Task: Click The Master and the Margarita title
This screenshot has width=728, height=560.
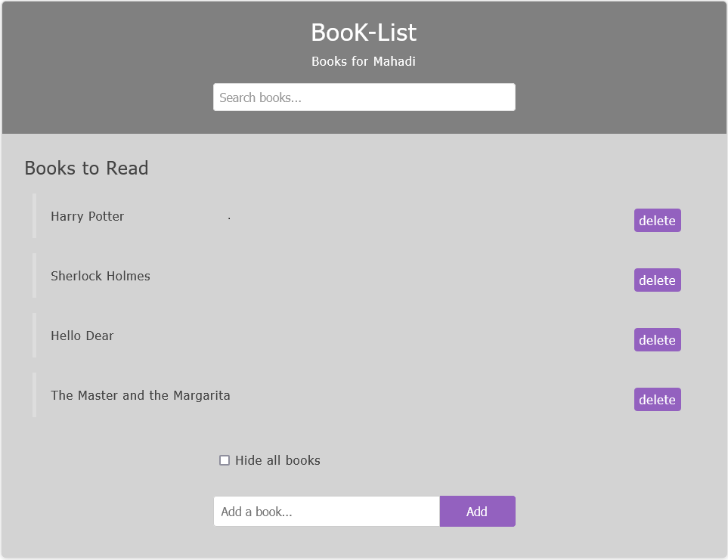Action: pos(141,395)
